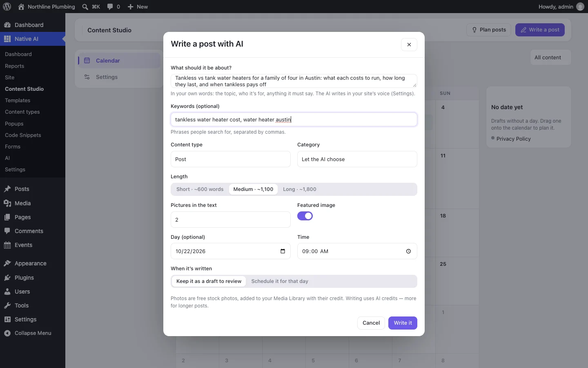Click the Write it button
This screenshot has height=368, width=588.
403,323
